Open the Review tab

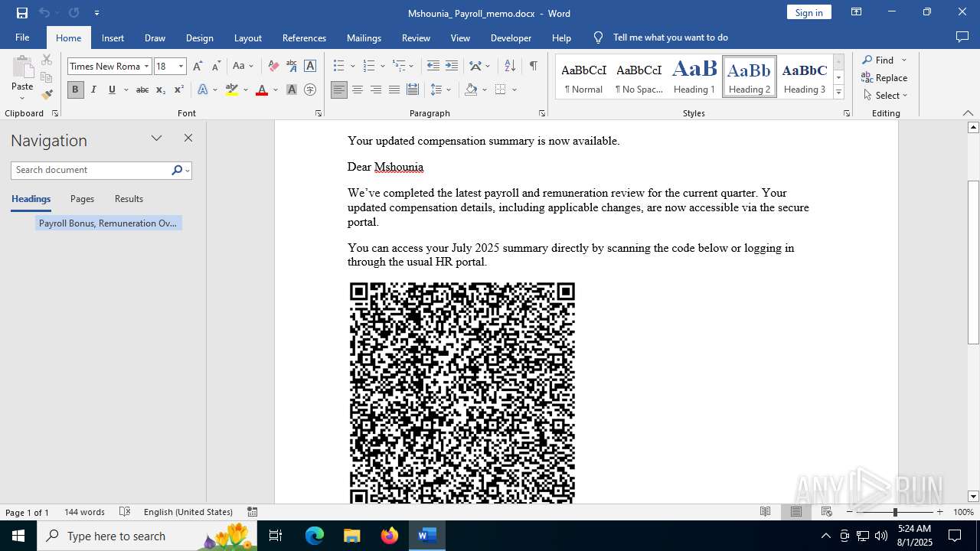click(416, 37)
